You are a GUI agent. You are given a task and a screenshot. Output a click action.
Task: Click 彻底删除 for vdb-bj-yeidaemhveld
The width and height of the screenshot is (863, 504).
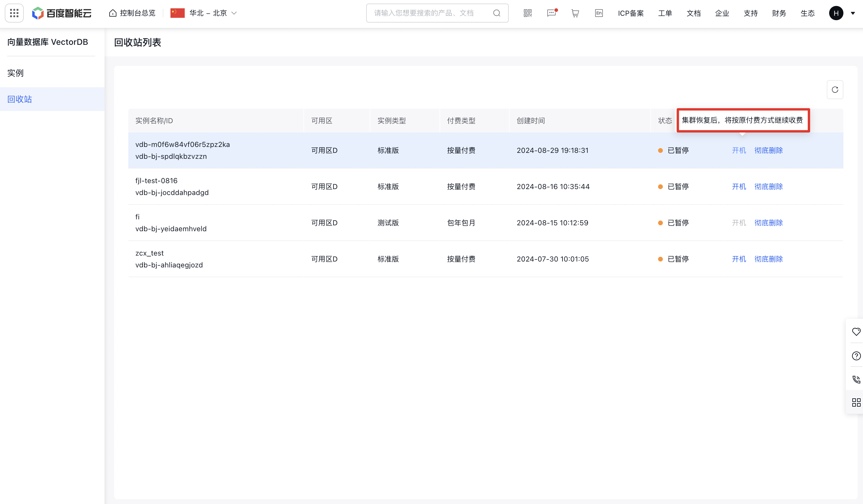[x=769, y=223]
